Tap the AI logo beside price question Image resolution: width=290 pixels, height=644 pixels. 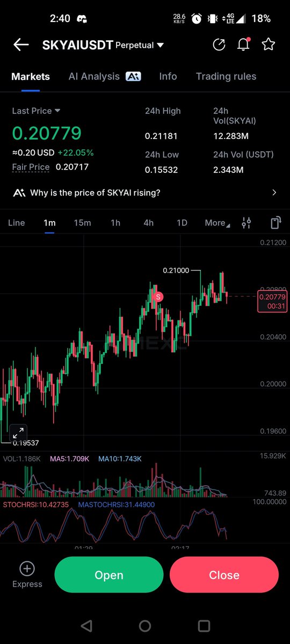coord(19,193)
